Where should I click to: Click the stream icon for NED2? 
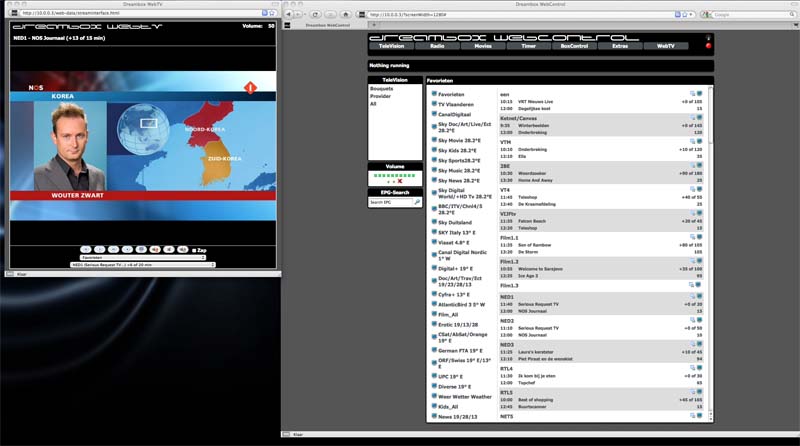(x=699, y=320)
